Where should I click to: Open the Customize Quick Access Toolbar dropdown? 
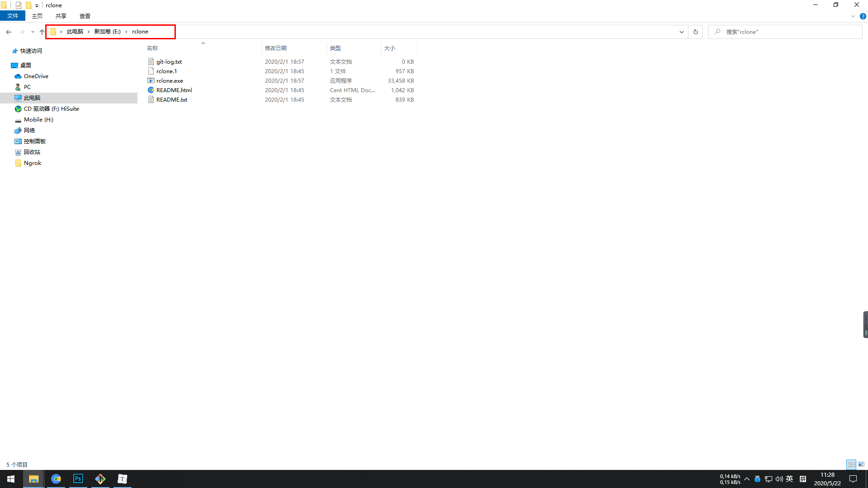click(37, 5)
